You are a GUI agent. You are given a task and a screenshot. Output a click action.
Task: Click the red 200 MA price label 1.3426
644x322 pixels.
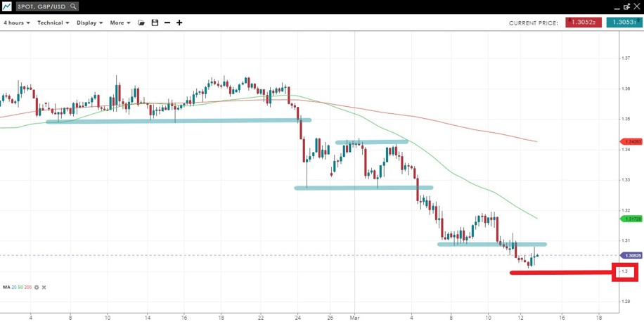tap(629, 141)
